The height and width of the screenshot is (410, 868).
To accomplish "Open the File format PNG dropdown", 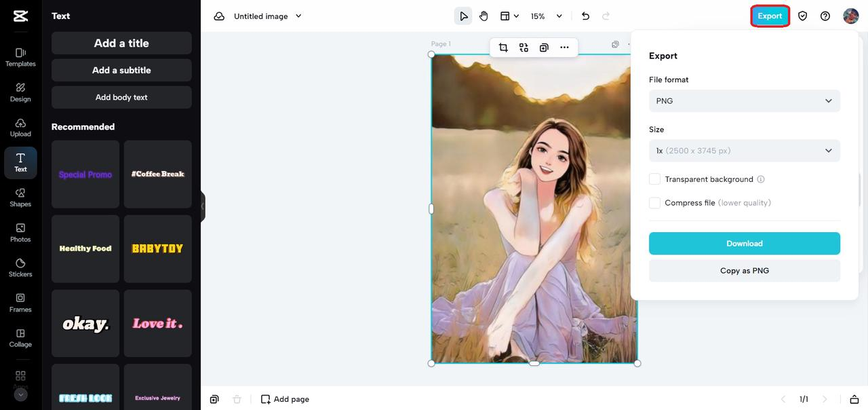I will (745, 100).
